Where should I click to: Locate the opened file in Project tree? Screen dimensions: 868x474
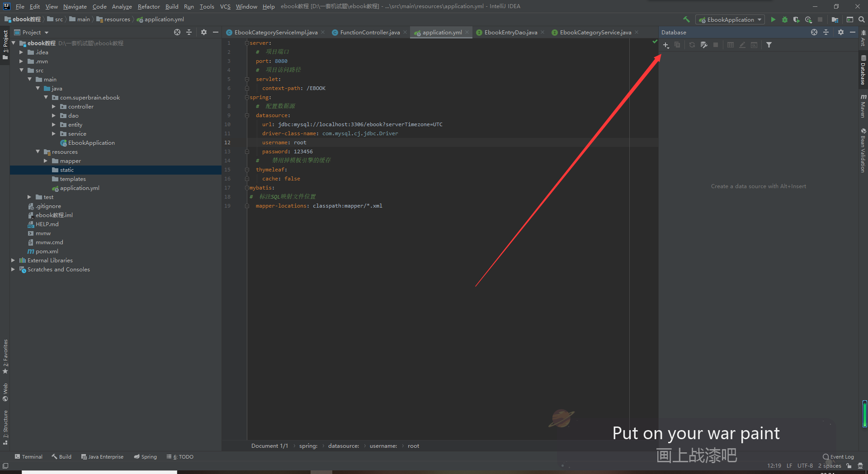177,32
